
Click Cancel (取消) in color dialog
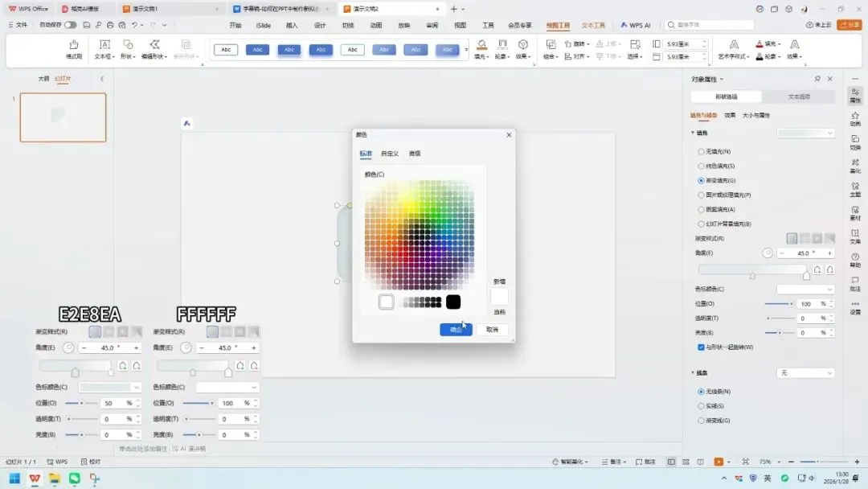tap(492, 330)
